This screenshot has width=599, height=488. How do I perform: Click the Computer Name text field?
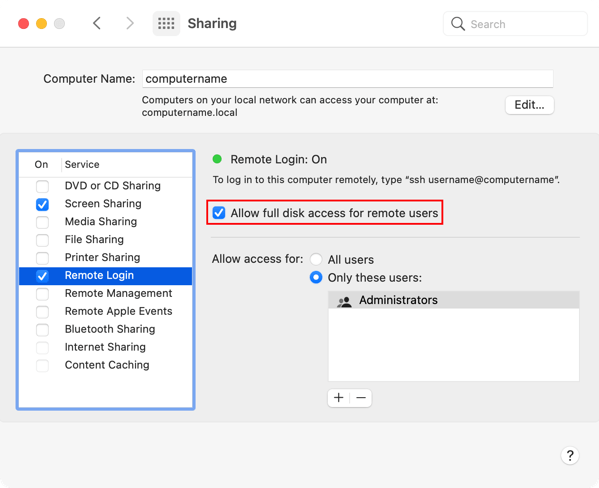348,79
